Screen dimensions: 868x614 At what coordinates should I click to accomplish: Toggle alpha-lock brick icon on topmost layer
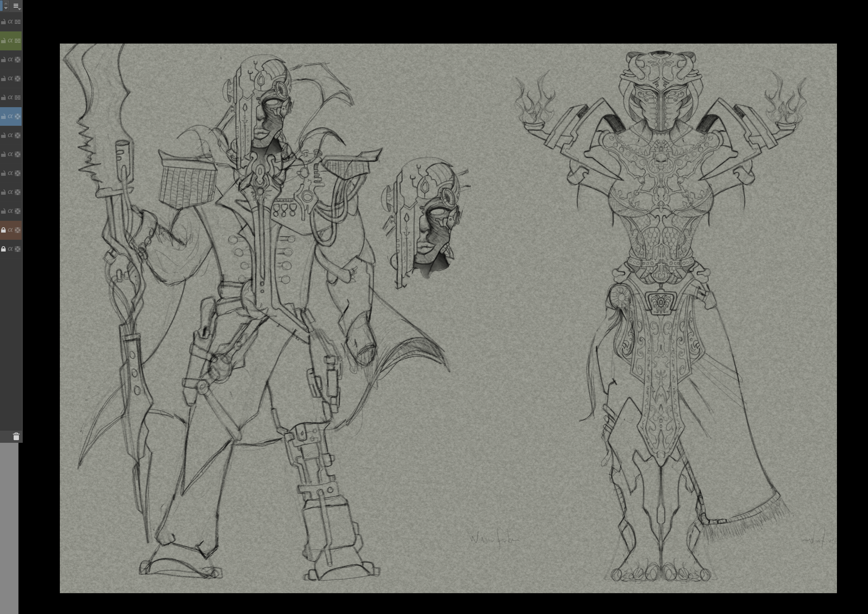(17, 22)
